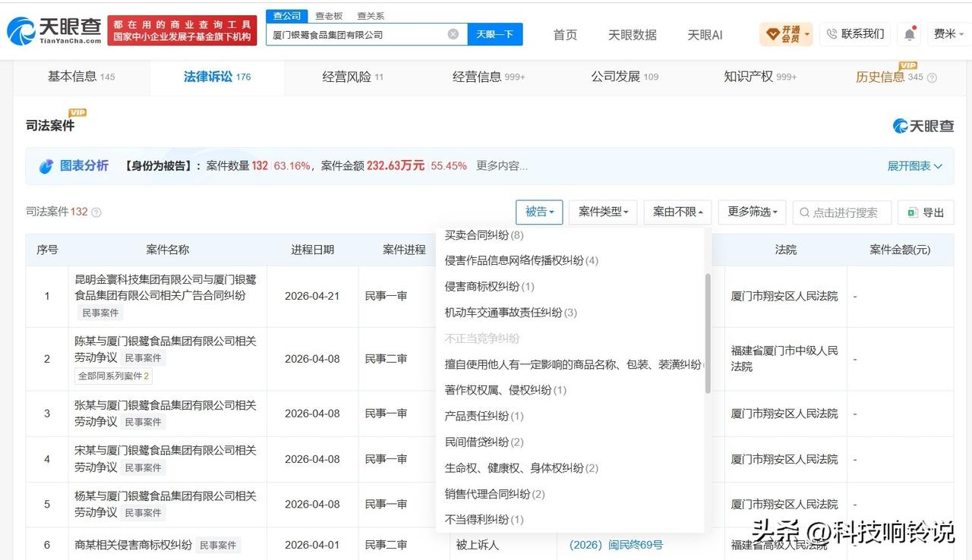Choose 民间借贷纠纷 (2) option
This screenshot has height=560, width=972.
484,442
